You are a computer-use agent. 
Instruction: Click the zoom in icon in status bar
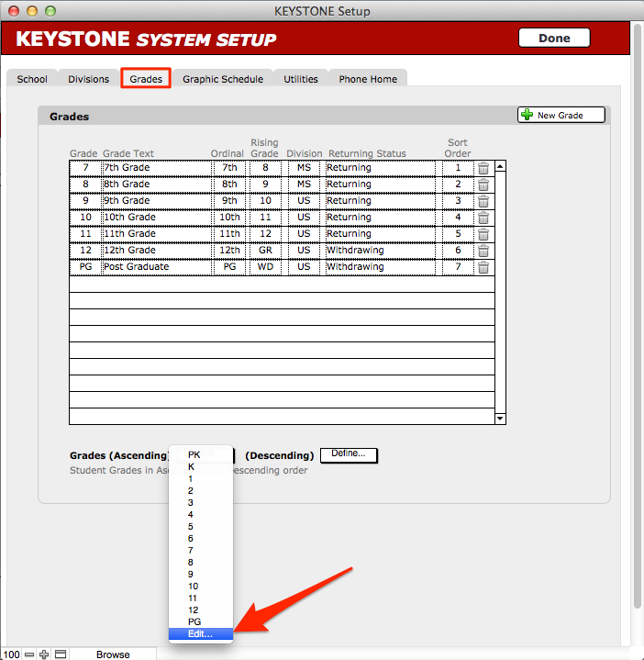click(44, 654)
